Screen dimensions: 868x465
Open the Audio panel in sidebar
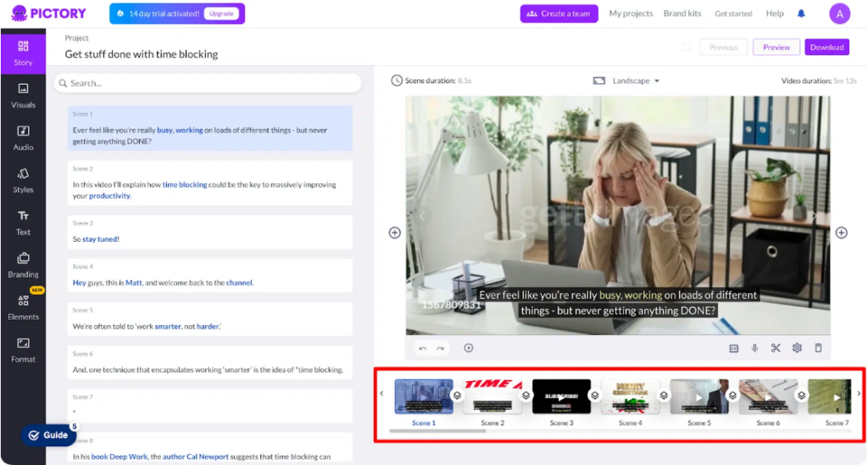[x=23, y=137]
